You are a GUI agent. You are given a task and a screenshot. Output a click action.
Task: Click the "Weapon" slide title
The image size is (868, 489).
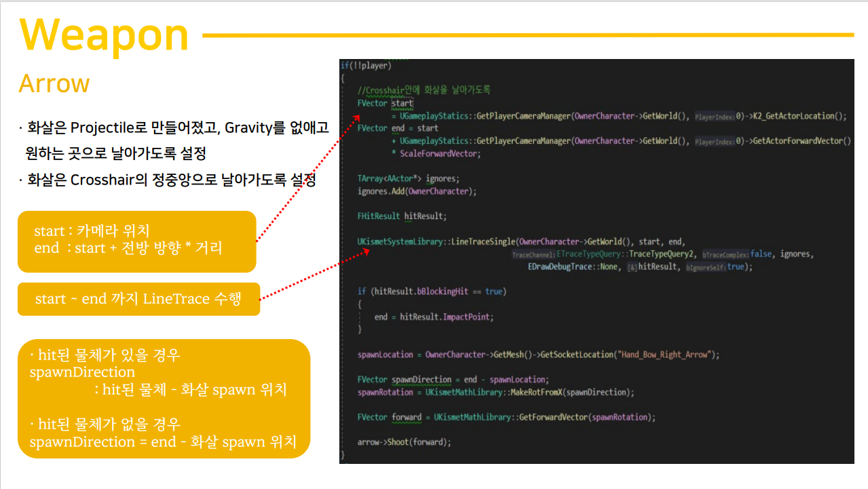pos(104,35)
